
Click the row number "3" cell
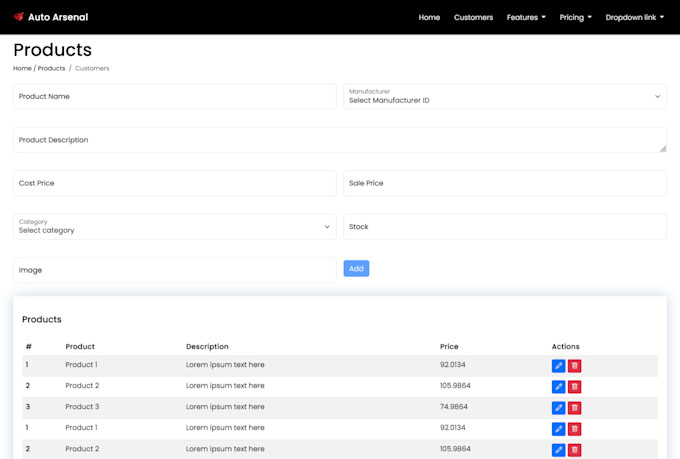28,407
